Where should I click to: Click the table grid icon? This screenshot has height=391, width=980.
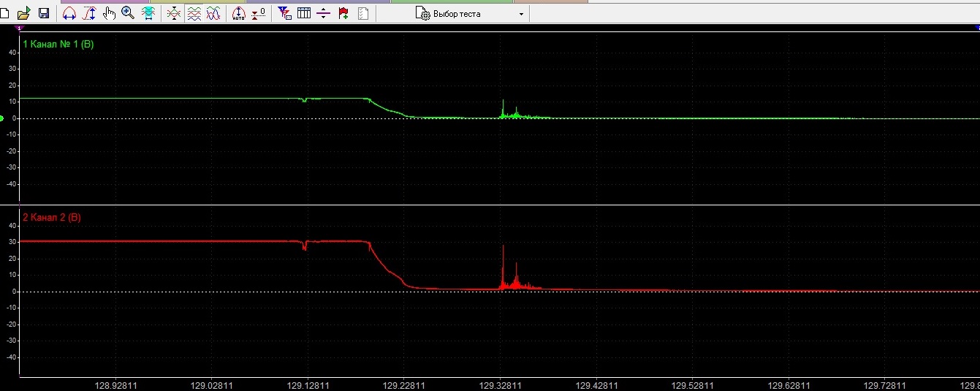tap(304, 13)
